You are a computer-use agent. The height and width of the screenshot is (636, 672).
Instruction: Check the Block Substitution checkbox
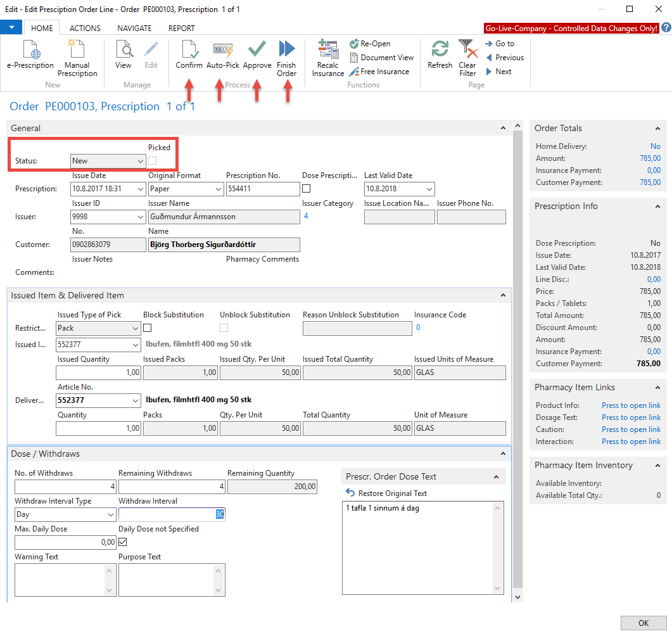point(148,328)
